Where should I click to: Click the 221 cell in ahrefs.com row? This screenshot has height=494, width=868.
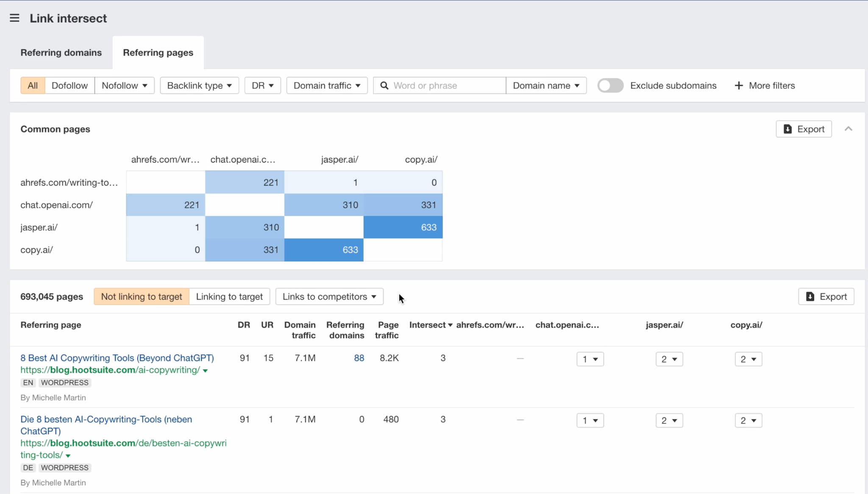pyautogui.click(x=245, y=183)
